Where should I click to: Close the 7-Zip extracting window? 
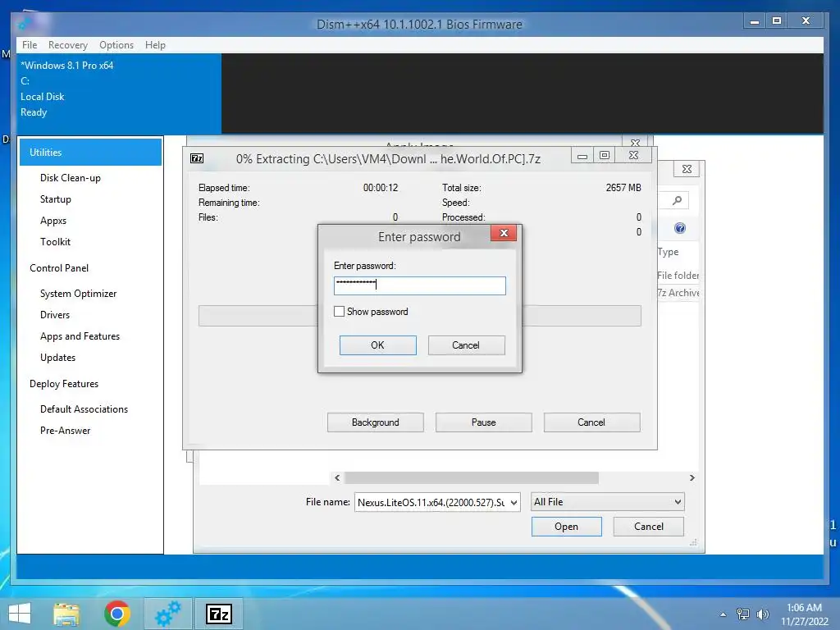(634, 155)
